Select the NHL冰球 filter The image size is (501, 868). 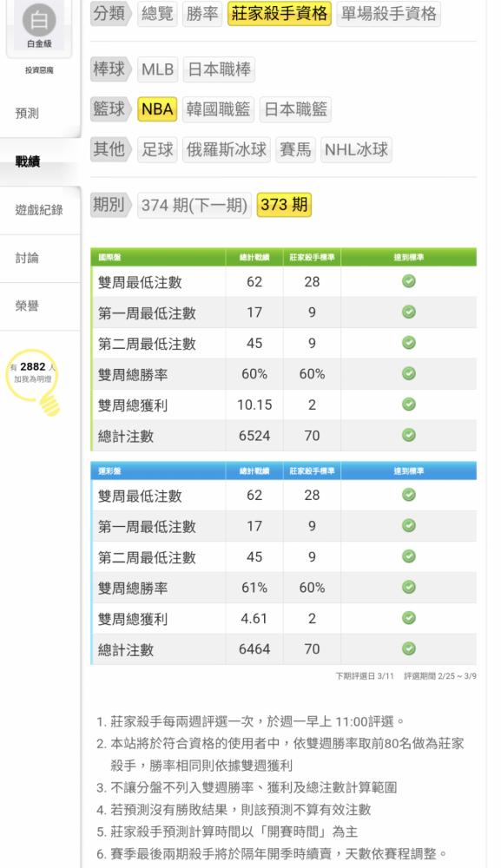[357, 149]
